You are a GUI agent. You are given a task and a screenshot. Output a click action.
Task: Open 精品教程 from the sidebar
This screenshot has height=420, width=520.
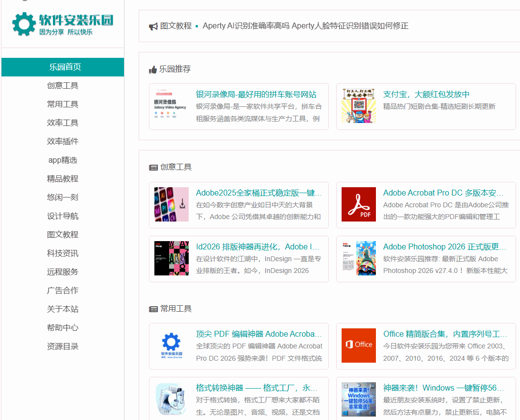[x=63, y=179]
